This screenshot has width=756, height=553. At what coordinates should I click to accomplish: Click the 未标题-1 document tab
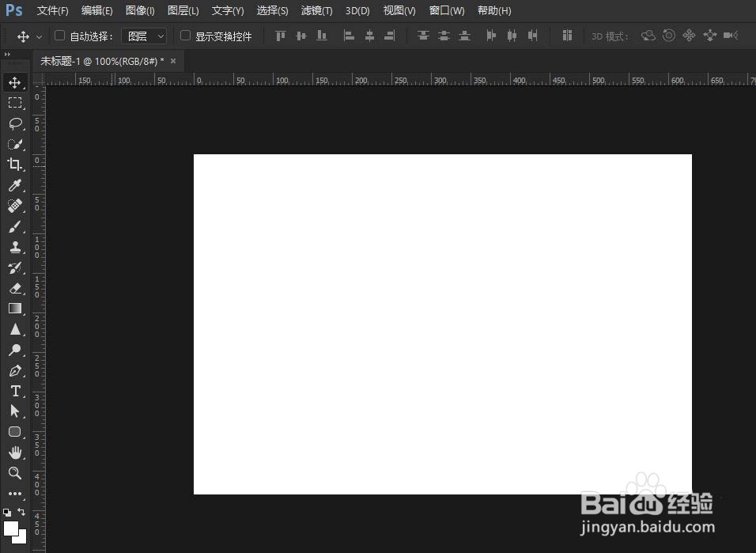point(102,61)
